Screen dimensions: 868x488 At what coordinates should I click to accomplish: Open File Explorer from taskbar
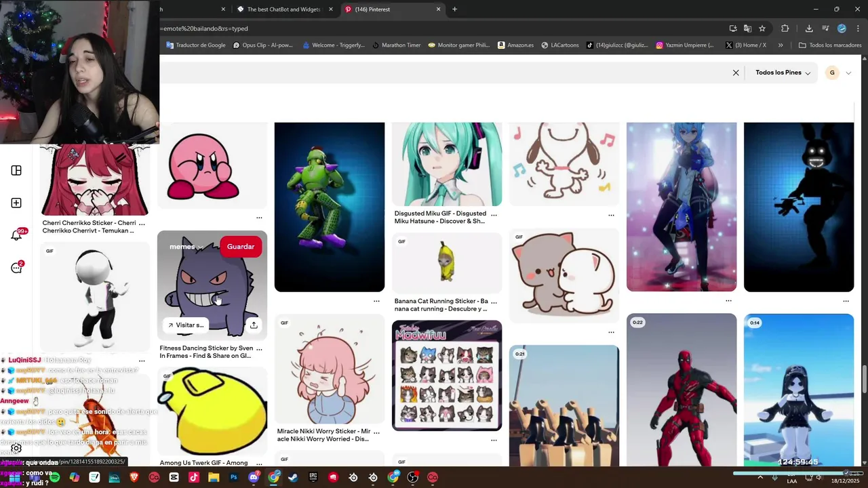pyautogui.click(x=214, y=477)
